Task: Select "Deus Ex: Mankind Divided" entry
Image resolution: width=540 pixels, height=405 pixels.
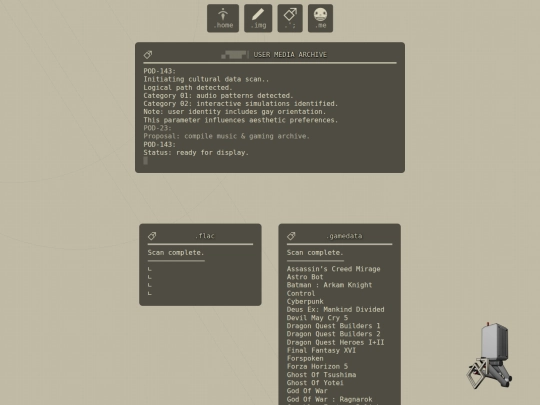Action: (x=335, y=310)
